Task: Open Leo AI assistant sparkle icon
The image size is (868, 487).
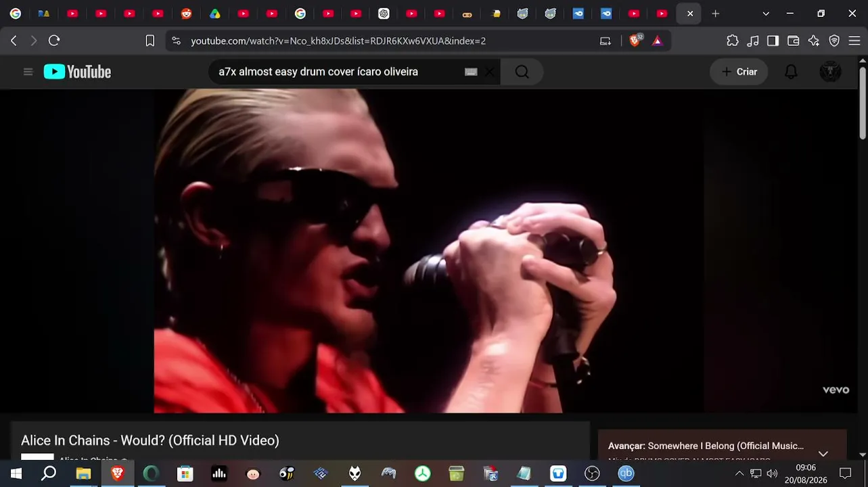Action: point(814,41)
